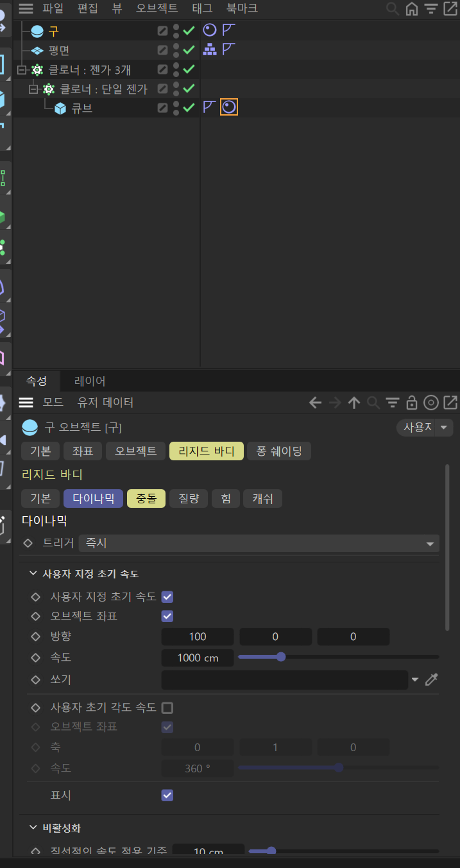
Task: Select the phong tag on 큐브 row
Action: tap(210, 107)
